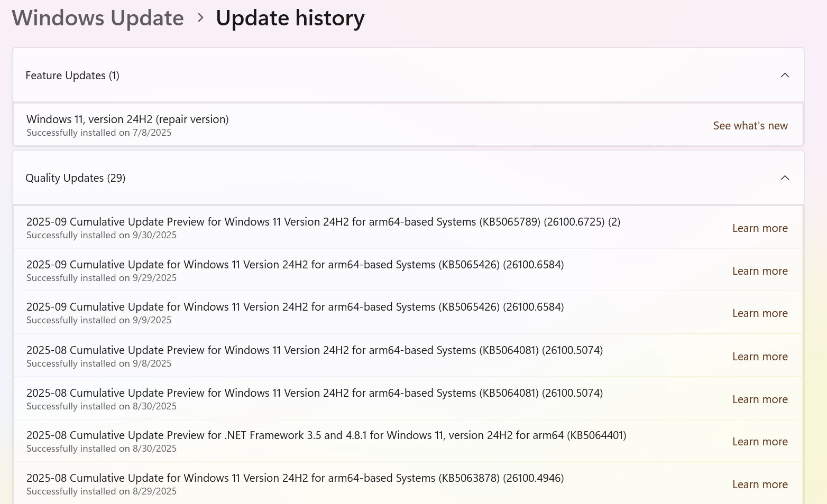Viewport: 827px width, 504px height.
Task: Open Learn more for the 9/9/2025 KB5065426 update
Action: pyautogui.click(x=760, y=313)
